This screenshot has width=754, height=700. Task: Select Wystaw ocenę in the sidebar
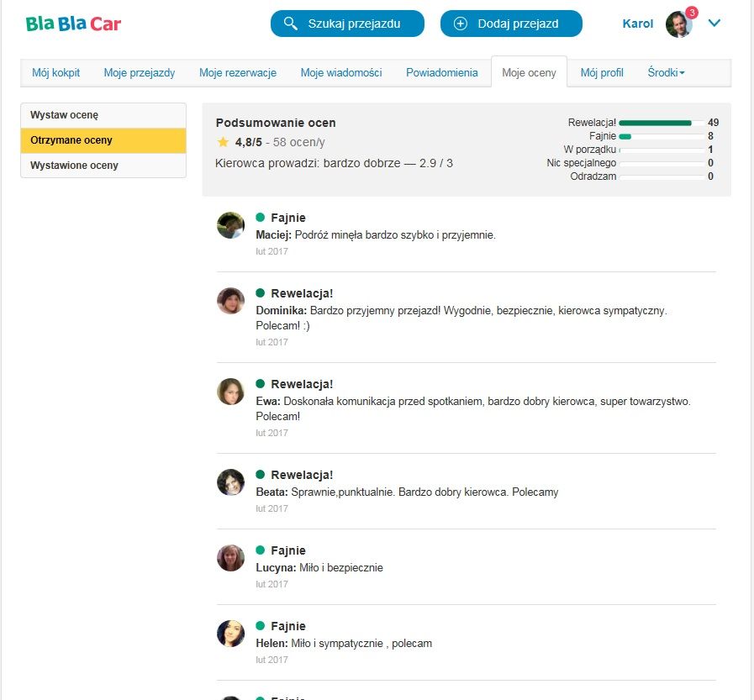(103, 115)
